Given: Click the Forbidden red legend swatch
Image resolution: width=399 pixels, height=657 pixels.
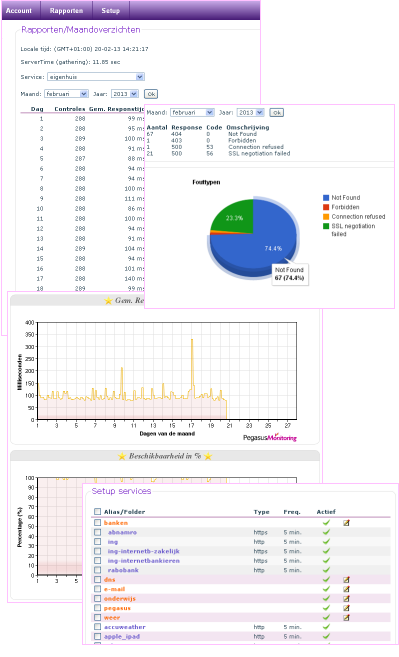Looking at the screenshot, I should point(326,207).
